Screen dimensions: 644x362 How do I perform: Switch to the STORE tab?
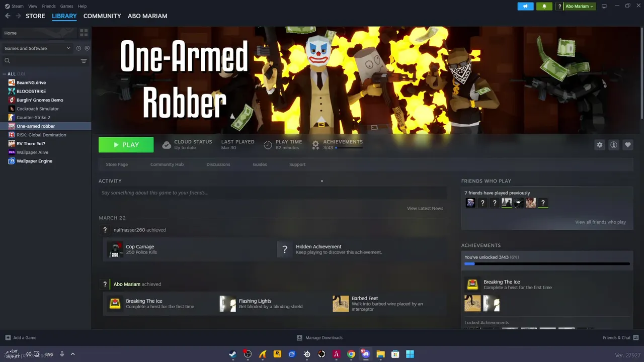click(x=35, y=16)
